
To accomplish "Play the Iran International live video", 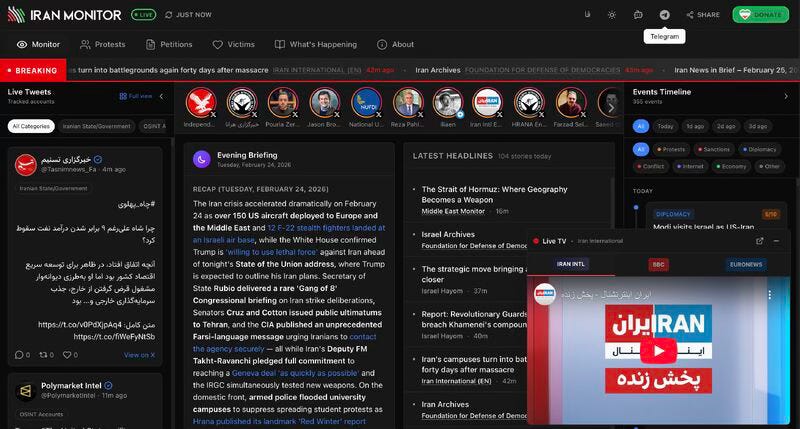I will tap(658, 350).
